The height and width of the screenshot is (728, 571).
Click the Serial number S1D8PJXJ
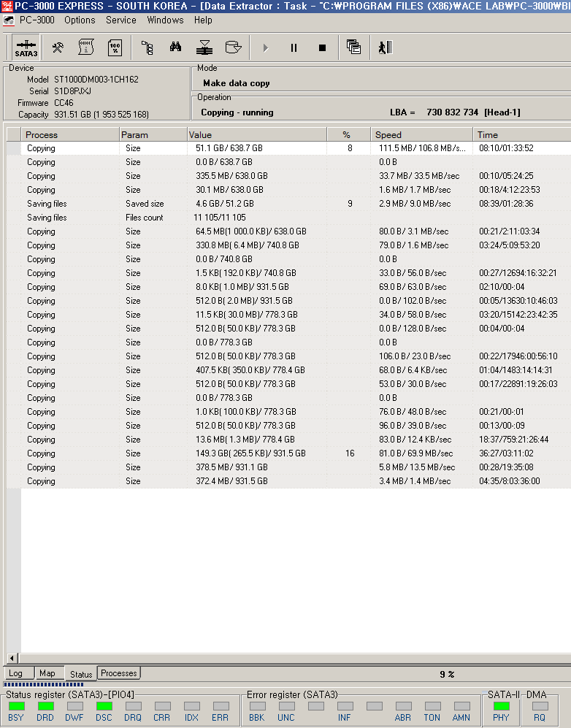click(x=72, y=91)
